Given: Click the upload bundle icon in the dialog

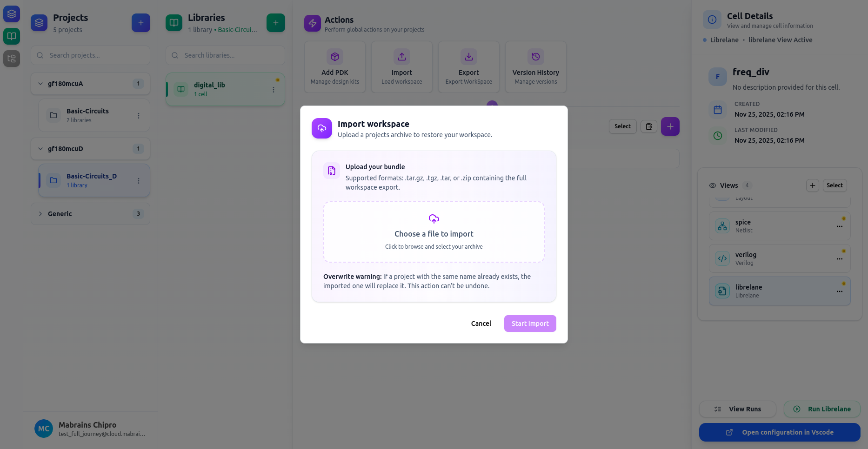Looking at the screenshot, I should [x=331, y=171].
